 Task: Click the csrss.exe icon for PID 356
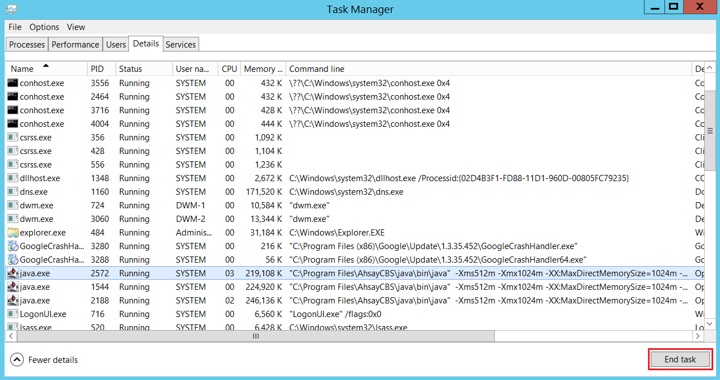coord(12,137)
